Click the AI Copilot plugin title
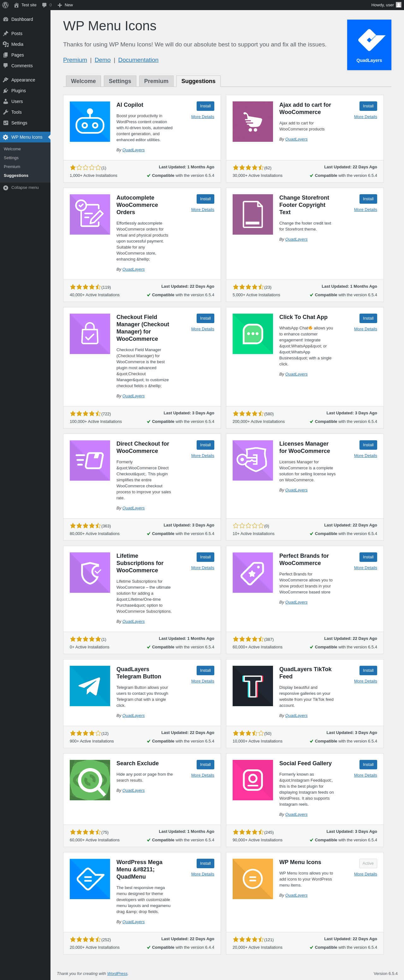Image resolution: width=404 pixels, height=980 pixels. point(130,105)
